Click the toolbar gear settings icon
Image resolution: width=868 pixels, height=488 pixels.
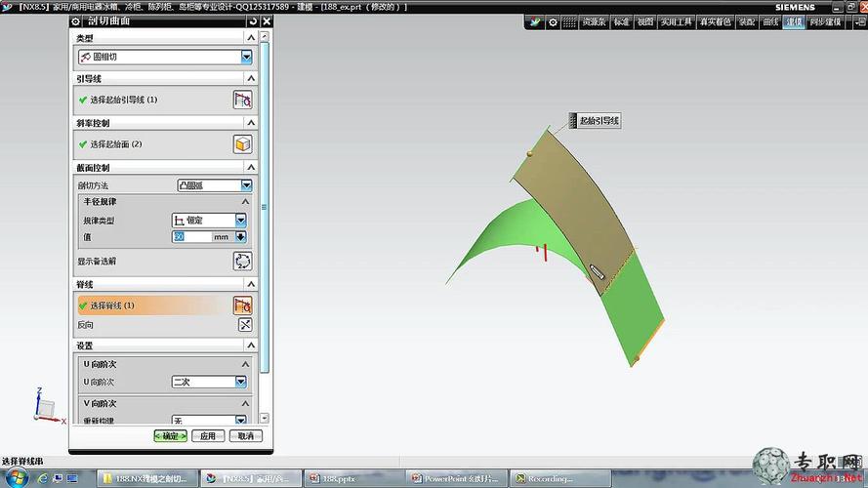point(553,22)
